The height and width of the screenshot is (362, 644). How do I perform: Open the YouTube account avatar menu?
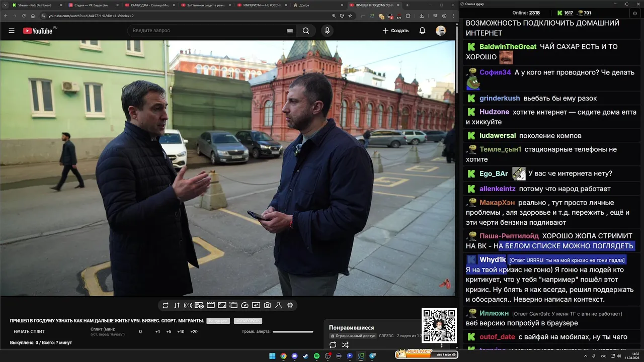point(441,31)
